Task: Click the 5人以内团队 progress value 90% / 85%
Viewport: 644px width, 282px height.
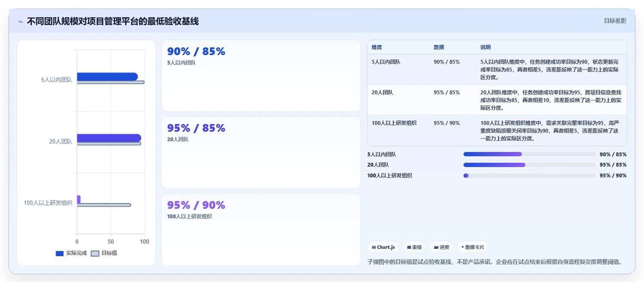Action: pyautogui.click(x=613, y=154)
